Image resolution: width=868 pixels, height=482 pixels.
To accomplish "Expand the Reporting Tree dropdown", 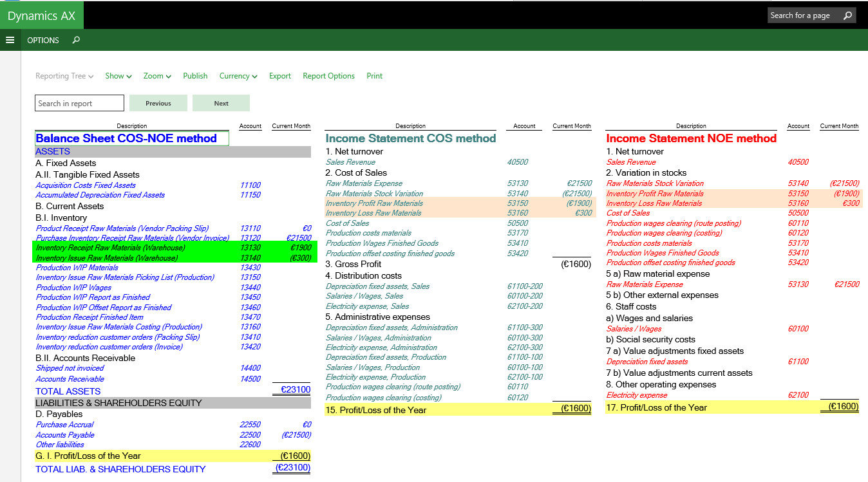I will point(64,76).
